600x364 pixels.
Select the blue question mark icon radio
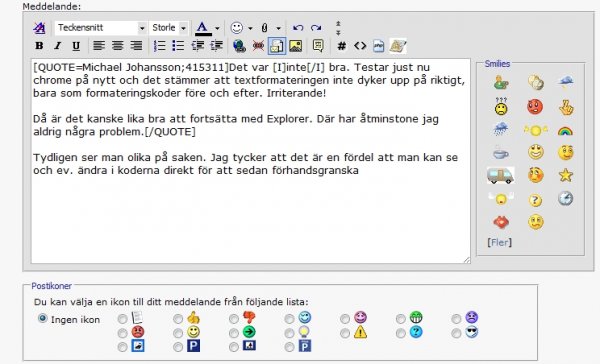pyautogui.click(x=401, y=333)
